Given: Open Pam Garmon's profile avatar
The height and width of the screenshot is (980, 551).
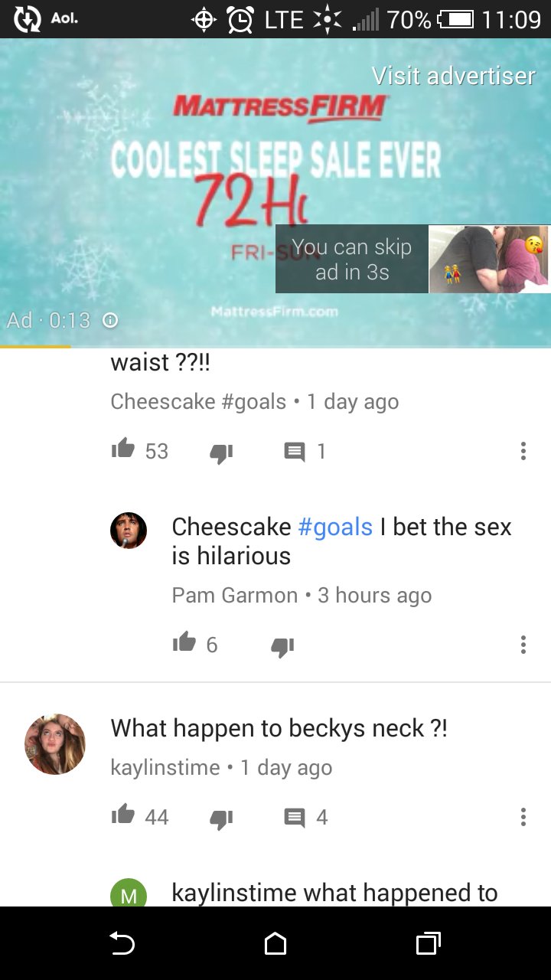Looking at the screenshot, I should [129, 531].
